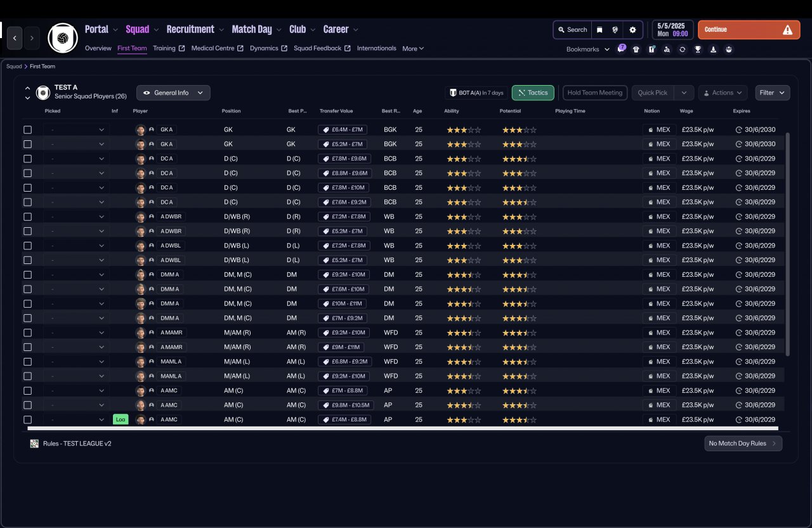Viewport: 812px width, 528px height.
Task: Open the Club menu
Action: tap(303, 29)
